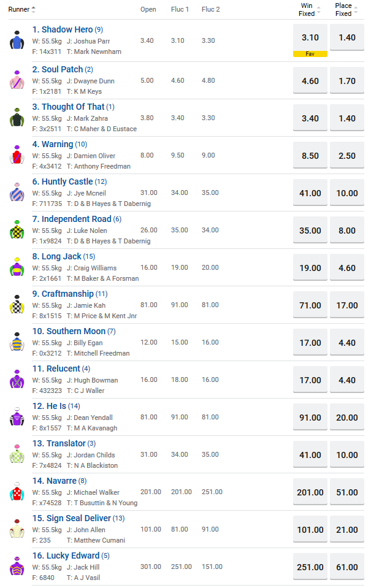
Task: Select Sign Seal Deliver place odds 21.00
Action: [x=346, y=529]
